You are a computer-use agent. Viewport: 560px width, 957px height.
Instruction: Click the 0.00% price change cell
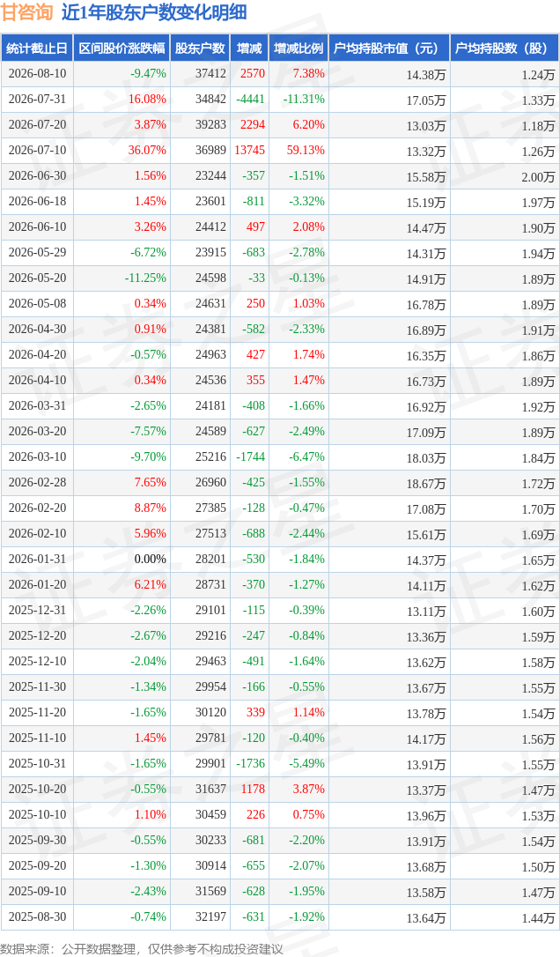150,559
